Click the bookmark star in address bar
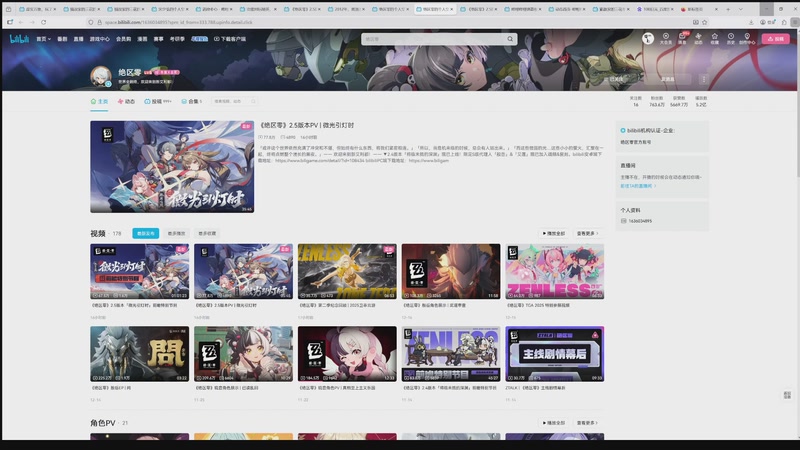The height and width of the screenshot is (450, 800). (x=705, y=22)
